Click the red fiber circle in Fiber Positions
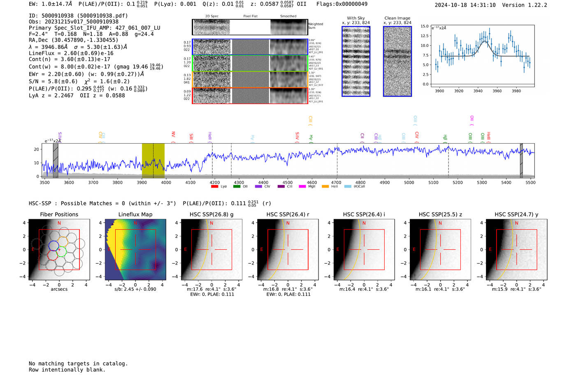576x392 pixels. pos(53,255)
